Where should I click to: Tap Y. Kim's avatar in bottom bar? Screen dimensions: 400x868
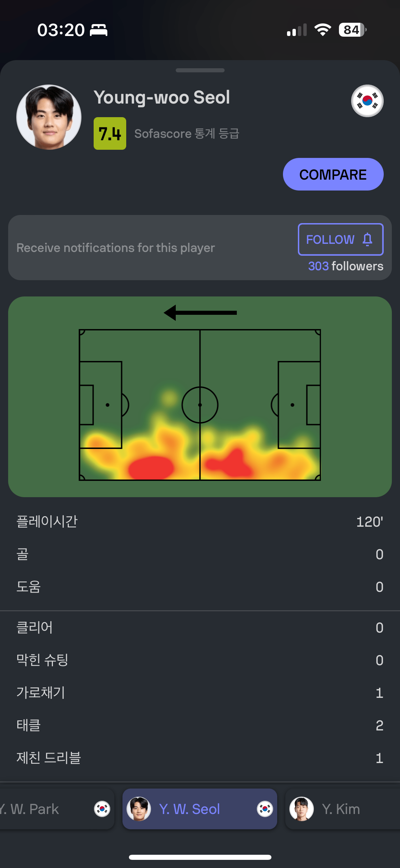(302, 809)
